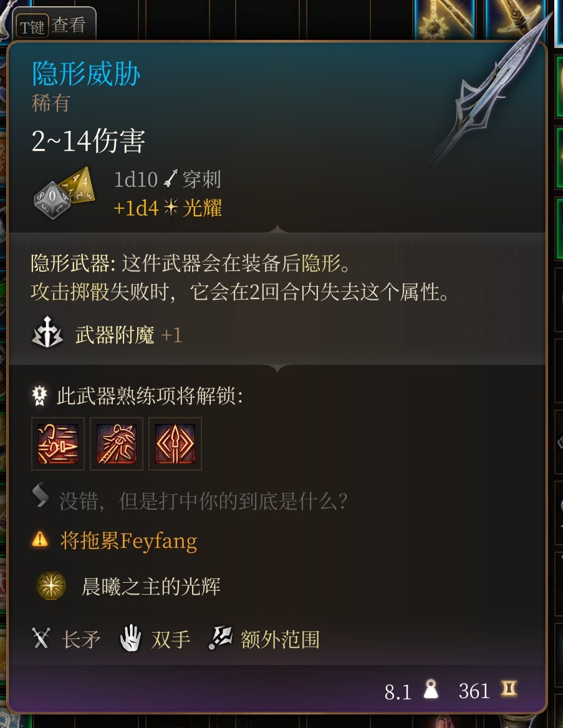Click the hand icon beside 双手
The image size is (563, 728).
(x=130, y=638)
